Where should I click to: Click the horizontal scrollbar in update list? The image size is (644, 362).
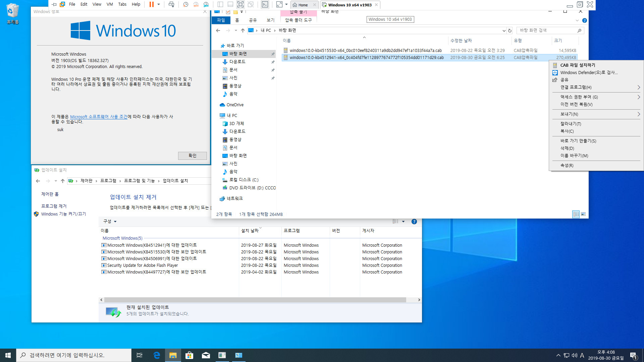click(255, 300)
